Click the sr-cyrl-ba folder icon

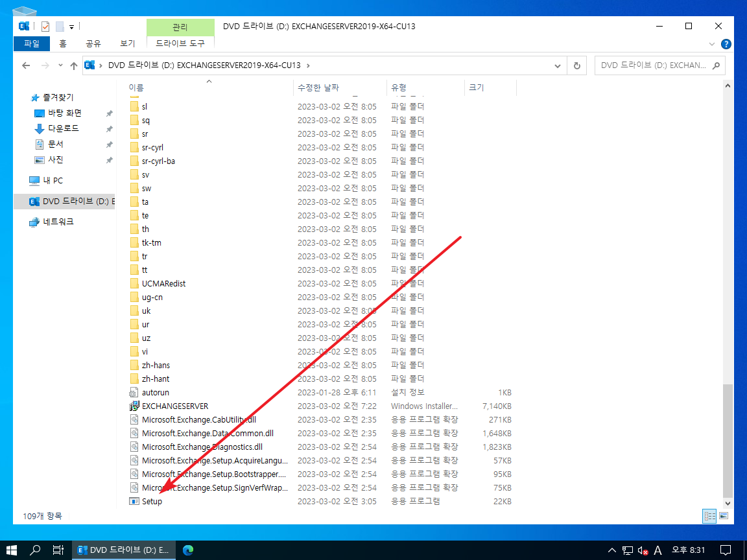click(x=134, y=161)
